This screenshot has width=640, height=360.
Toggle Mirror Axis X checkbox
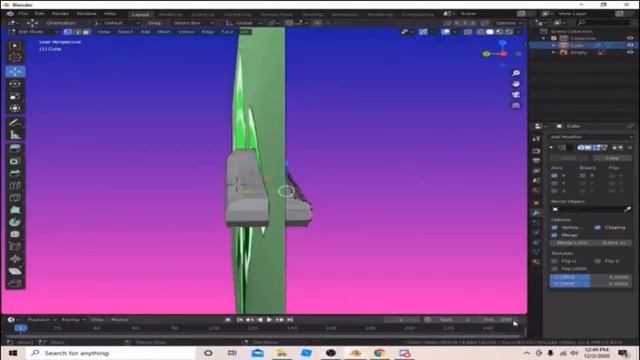pos(554,176)
